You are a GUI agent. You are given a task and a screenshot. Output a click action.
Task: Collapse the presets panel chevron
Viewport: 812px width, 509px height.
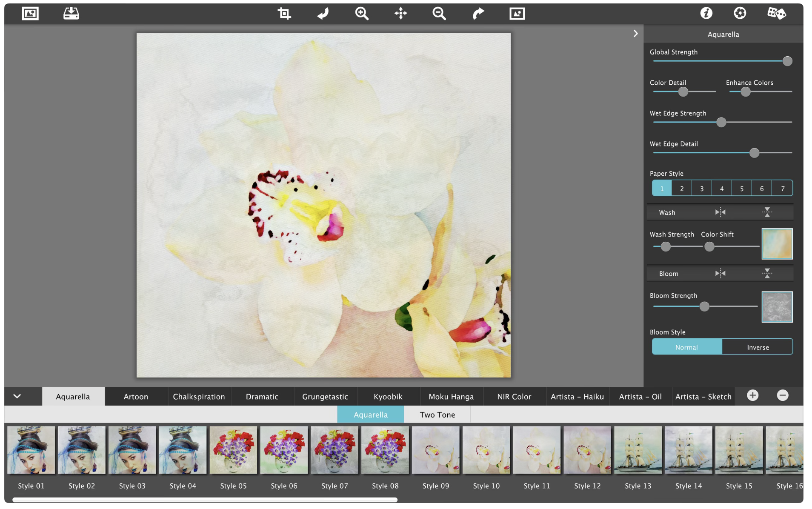click(17, 396)
